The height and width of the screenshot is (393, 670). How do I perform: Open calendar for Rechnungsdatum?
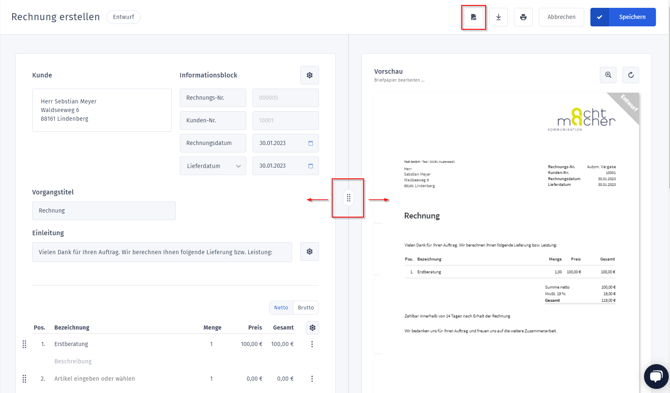(x=311, y=143)
